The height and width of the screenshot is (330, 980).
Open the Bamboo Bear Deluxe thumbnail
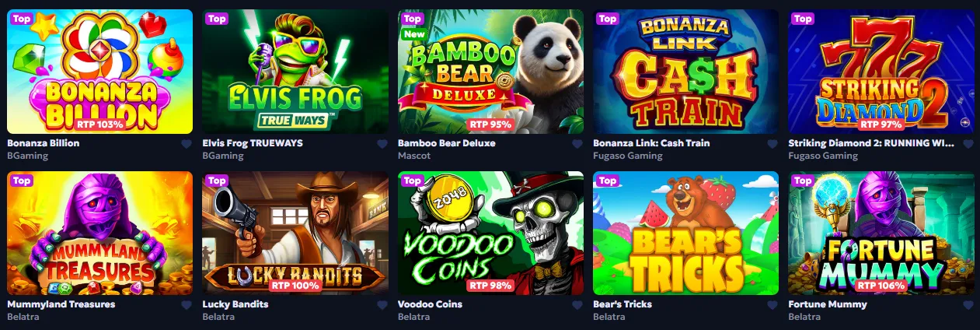coord(490,72)
